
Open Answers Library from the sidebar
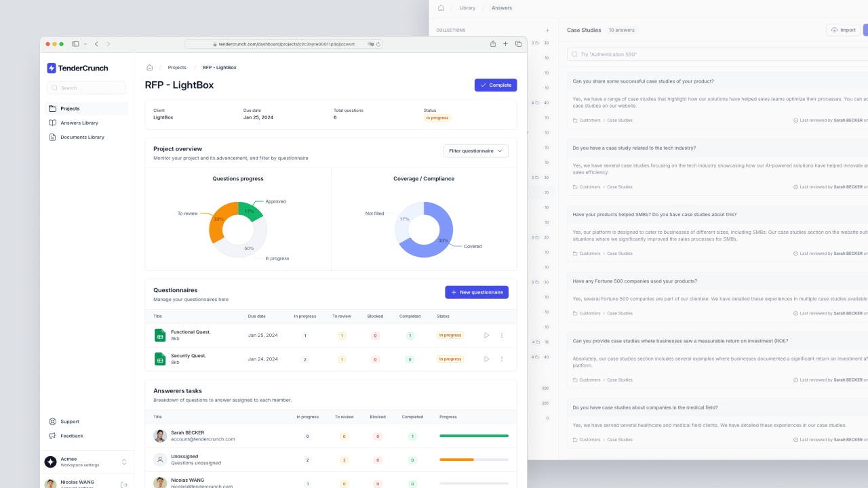(x=79, y=123)
